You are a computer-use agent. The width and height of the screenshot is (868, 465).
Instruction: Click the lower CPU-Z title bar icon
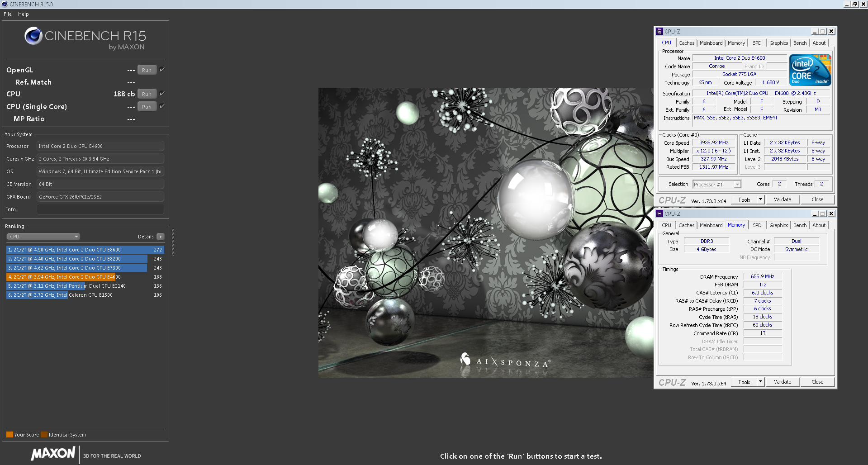[x=659, y=214]
